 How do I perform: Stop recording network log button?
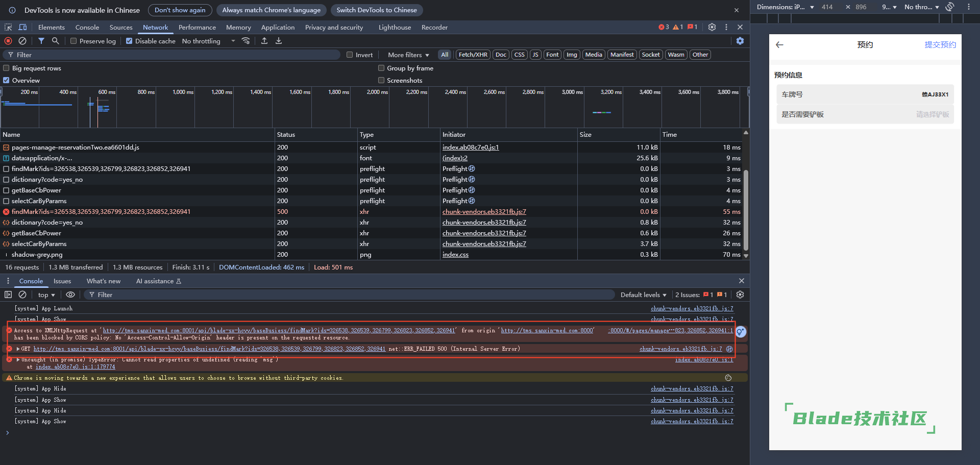(8, 41)
